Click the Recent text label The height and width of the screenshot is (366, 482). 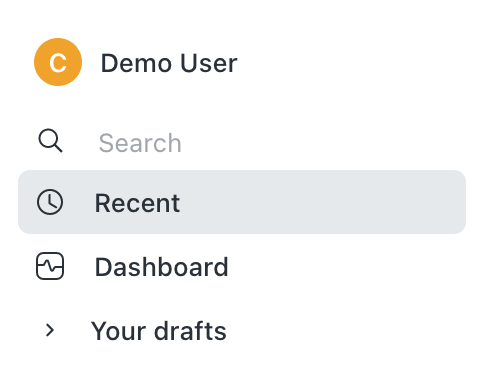[x=137, y=203]
